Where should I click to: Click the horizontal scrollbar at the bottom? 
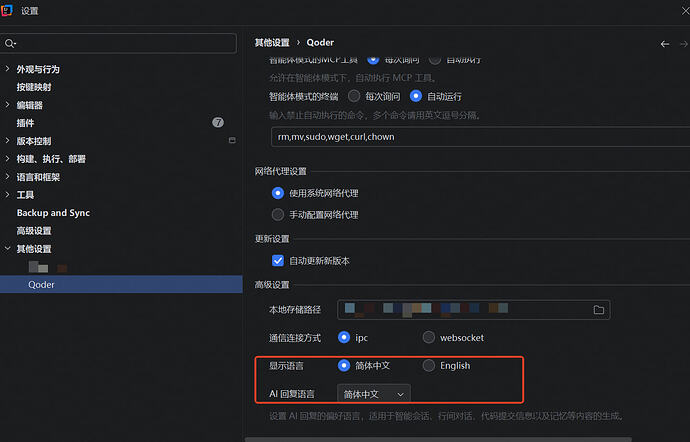(x=438, y=439)
